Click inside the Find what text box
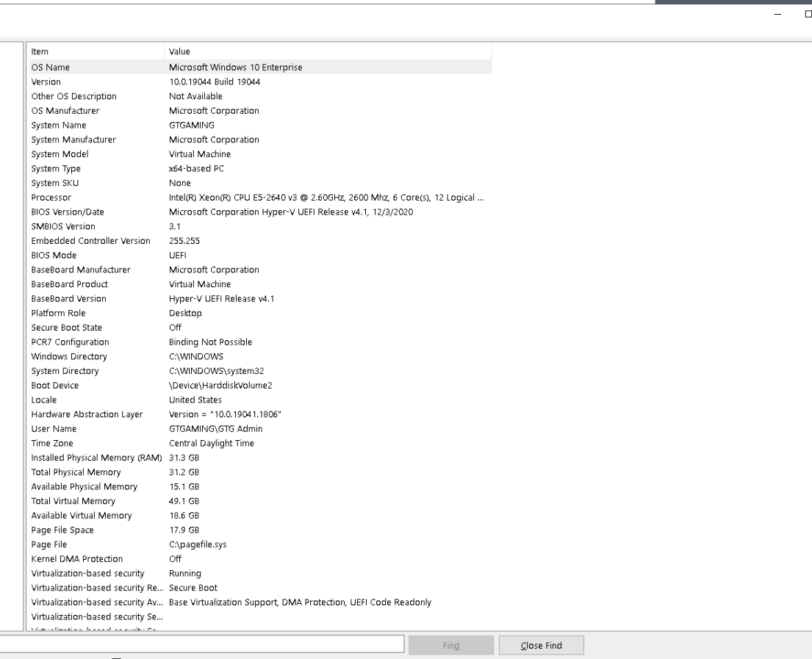 tap(202, 644)
